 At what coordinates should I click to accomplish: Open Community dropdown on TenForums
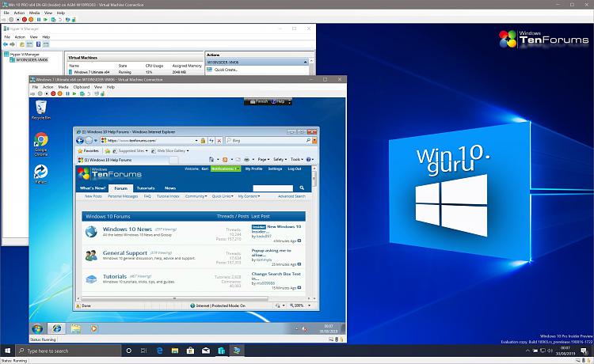196,196
